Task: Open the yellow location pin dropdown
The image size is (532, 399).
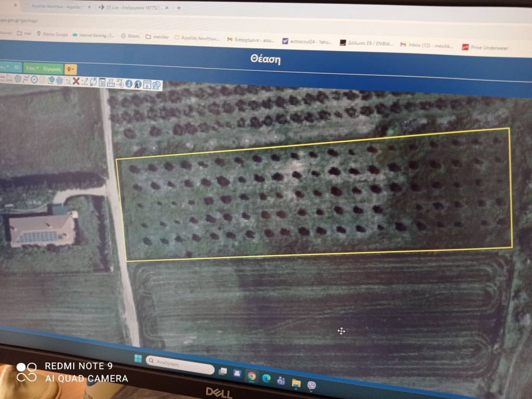Action: pyautogui.click(x=71, y=69)
